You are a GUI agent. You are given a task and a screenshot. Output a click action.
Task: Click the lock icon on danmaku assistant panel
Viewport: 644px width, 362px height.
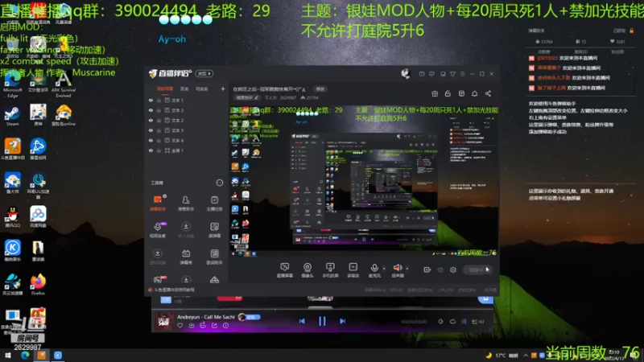click(x=632, y=31)
